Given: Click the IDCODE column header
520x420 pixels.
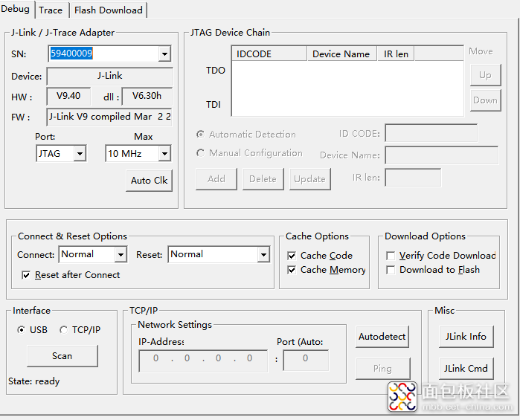Looking at the screenshot, I should click(269, 54).
